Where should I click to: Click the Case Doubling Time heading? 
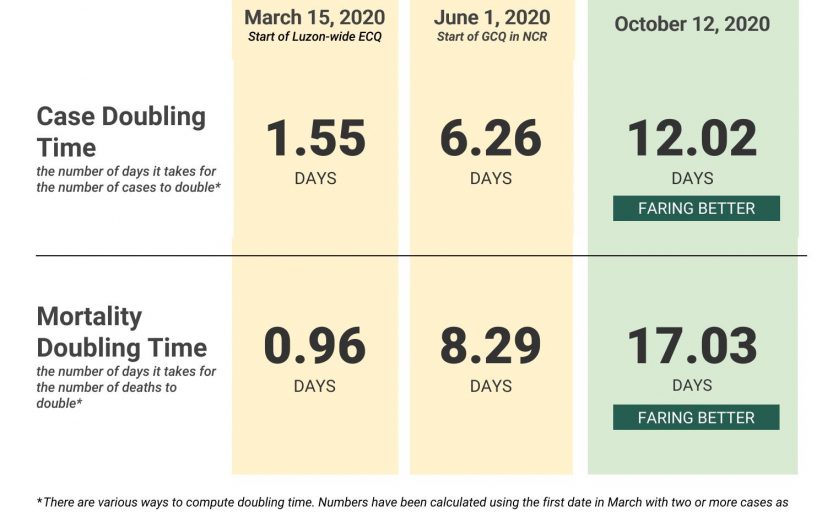[121, 132]
